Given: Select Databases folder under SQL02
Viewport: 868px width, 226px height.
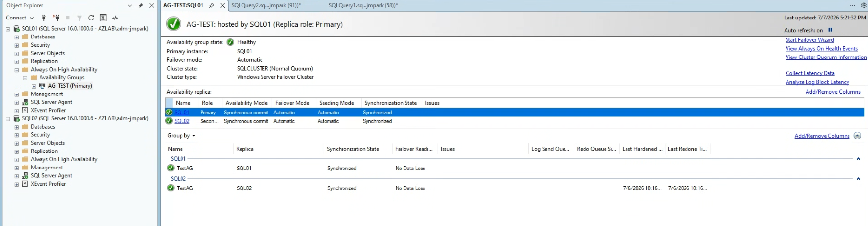Looking at the screenshot, I should [42, 127].
